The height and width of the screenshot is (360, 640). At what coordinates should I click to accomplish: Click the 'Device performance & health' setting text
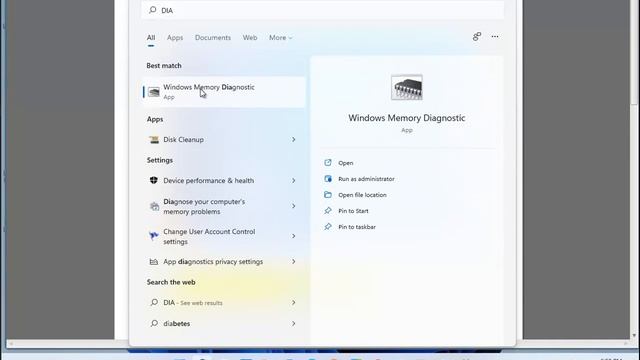click(209, 180)
